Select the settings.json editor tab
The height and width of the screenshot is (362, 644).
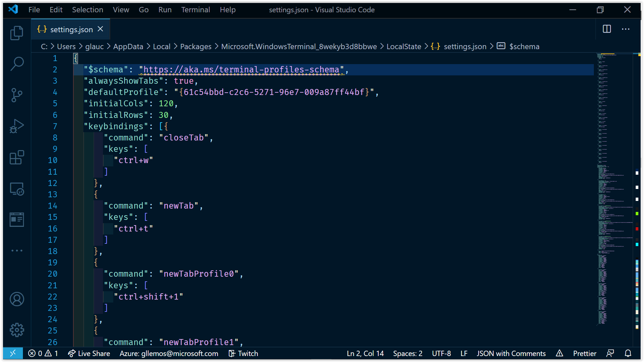point(70,29)
